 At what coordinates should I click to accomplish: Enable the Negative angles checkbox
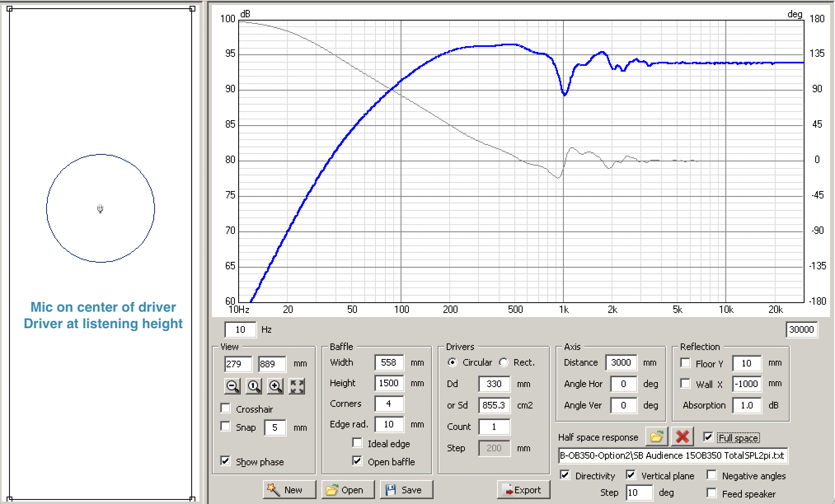[x=712, y=475]
